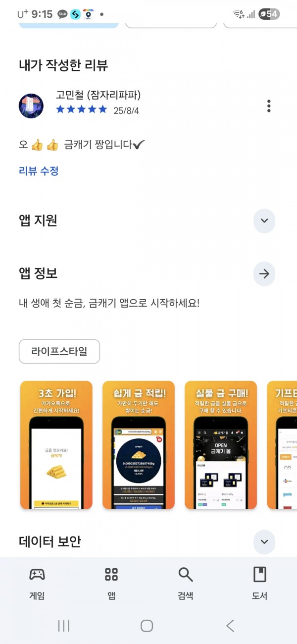Tap the 게임 controller icon
Screen dimensions: 297x644
pos(37,575)
